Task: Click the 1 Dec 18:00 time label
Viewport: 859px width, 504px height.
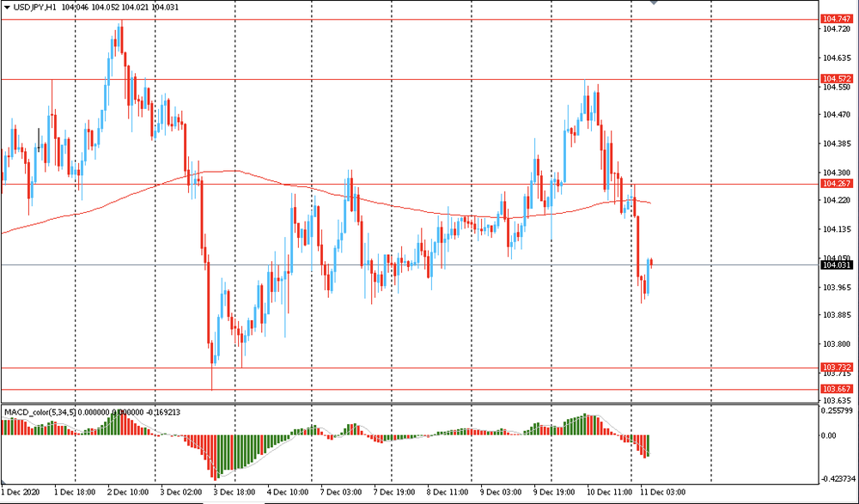Action: tap(75, 493)
